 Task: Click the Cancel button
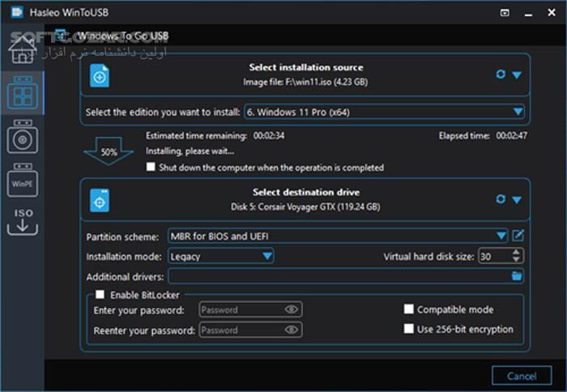(x=522, y=376)
